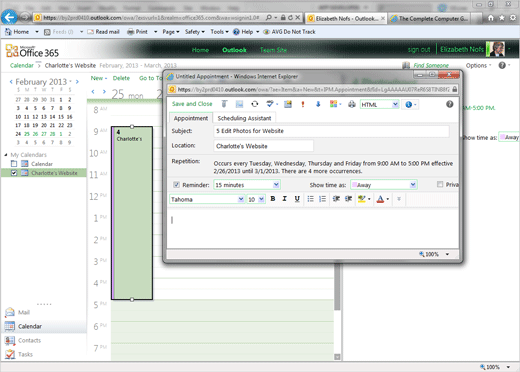Image resolution: width=520 pixels, height=372 pixels.
Task: Click the Location input field
Action: tap(263, 146)
